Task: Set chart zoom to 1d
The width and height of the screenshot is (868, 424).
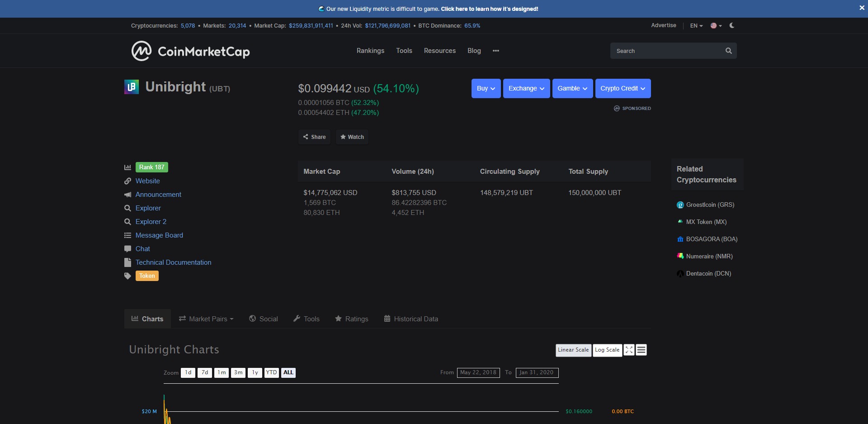Action: [188, 373]
